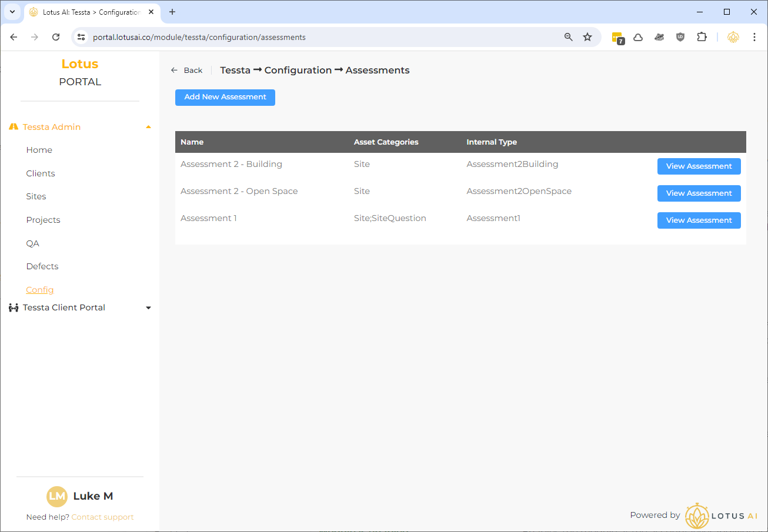The image size is (768, 532).
Task: Click the browser address bar URL field
Action: pos(318,37)
